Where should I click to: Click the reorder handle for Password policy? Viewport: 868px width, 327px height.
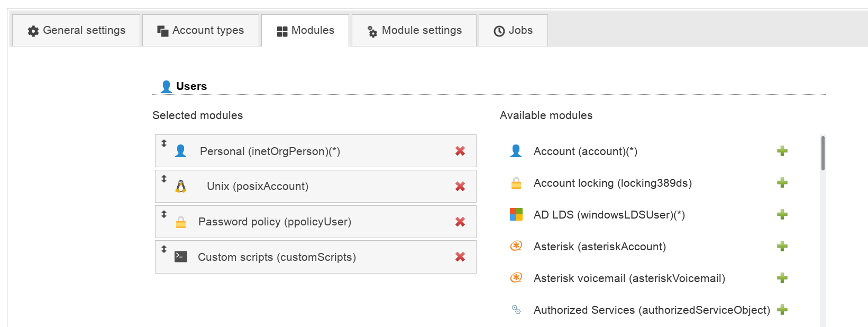click(x=164, y=214)
